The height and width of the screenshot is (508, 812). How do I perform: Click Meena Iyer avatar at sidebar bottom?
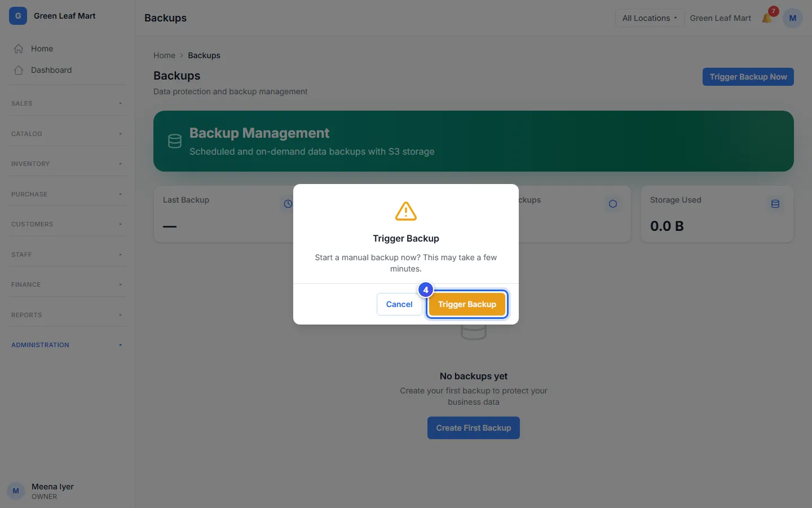click(16, 491)
